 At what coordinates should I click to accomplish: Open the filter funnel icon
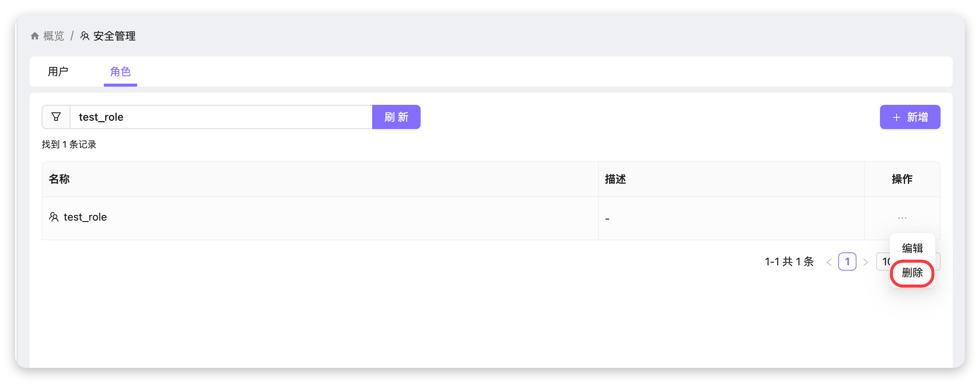56,117
